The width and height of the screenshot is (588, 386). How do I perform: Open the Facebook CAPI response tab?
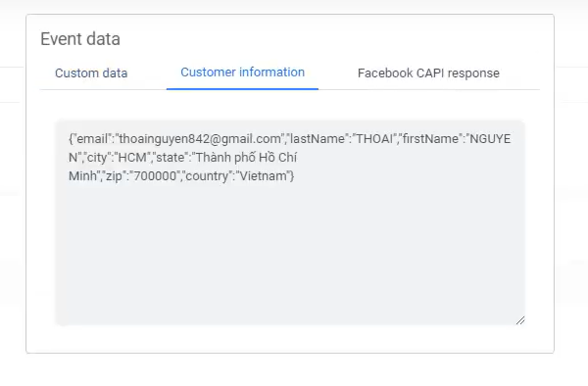(x=428, y=73)
